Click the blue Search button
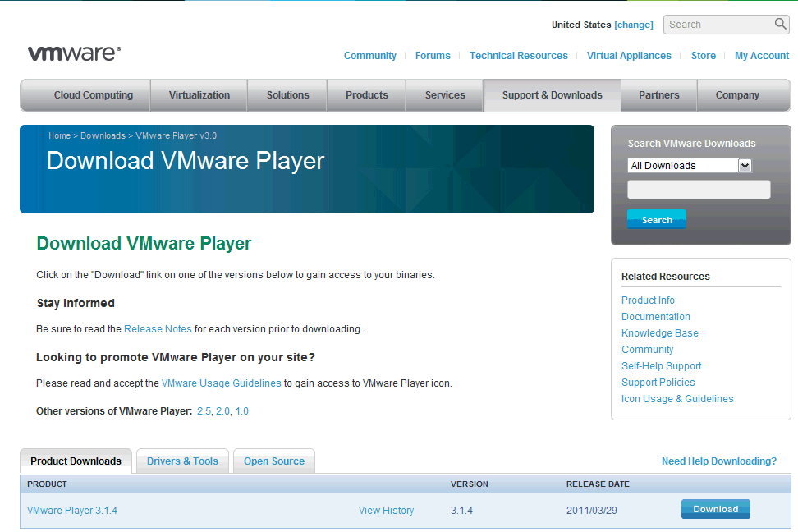 (x=656, y=220)
